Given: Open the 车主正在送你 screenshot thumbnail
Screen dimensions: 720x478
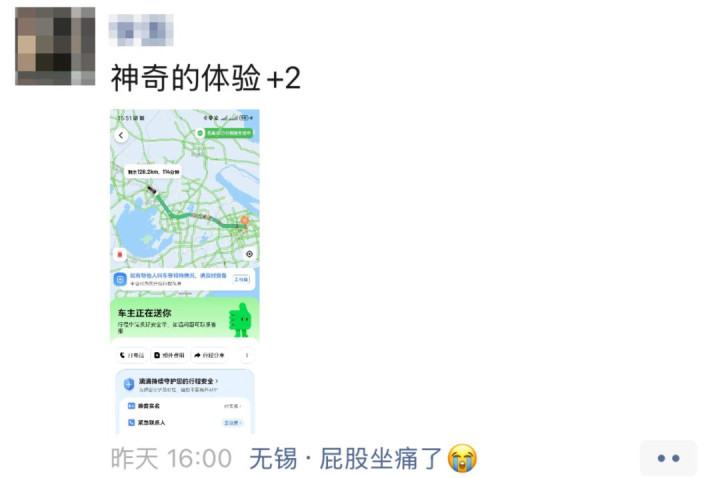Looking at the screenshot, I should coord(185,271).
